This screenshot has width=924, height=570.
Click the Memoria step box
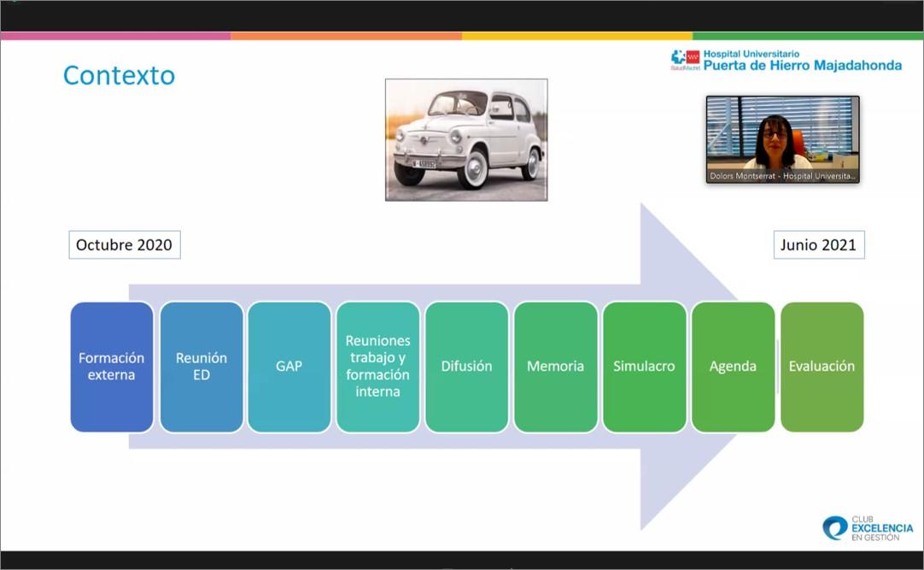[556, 367]
